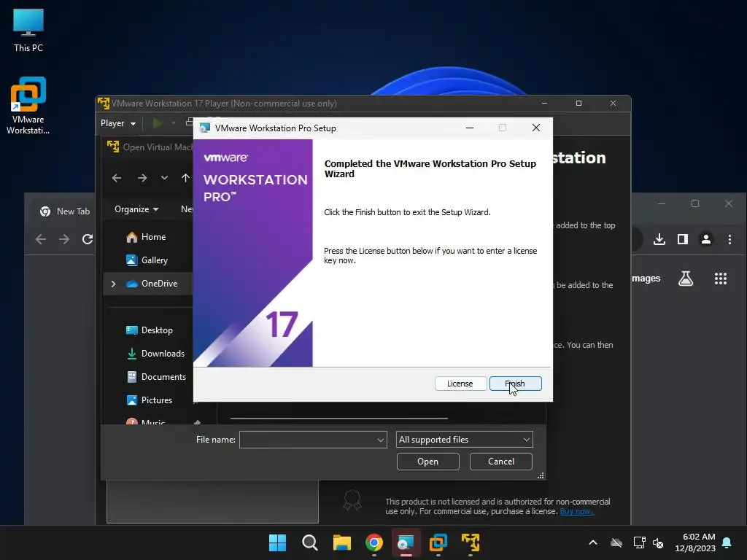
Task: Click Cancel in the file dialog
Action: tap(501, 462)
